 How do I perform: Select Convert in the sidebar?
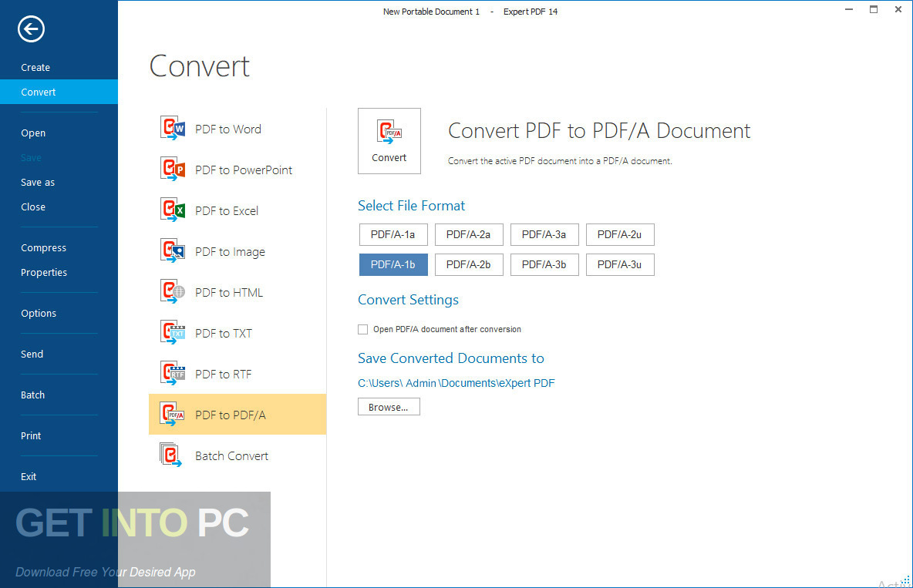[59, 92]
